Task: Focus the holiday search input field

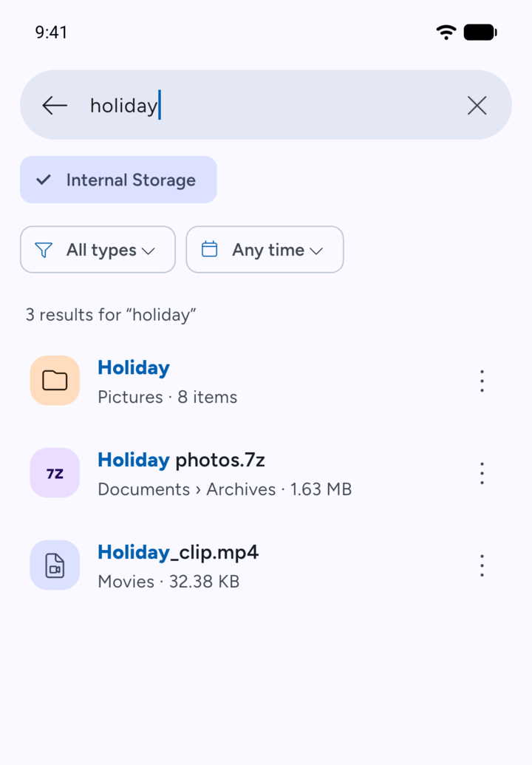Action: (x=266, y=106)
